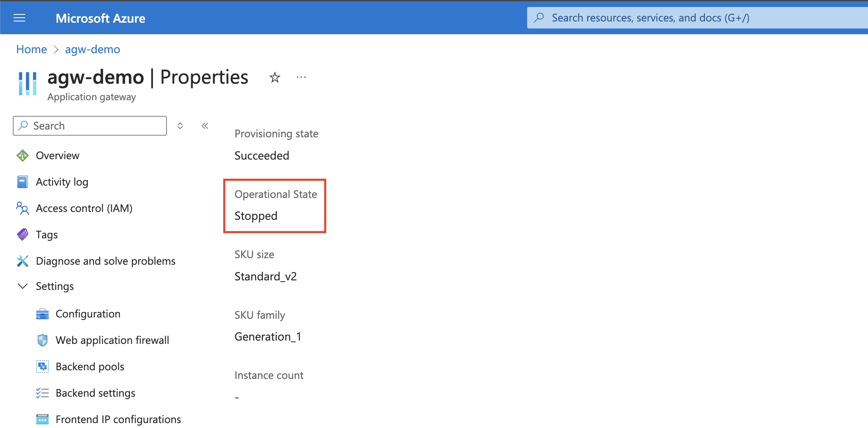The width and height of the screenshot is (868, 428).
Task: Focus the sidebar Search field
Action: 90,126
